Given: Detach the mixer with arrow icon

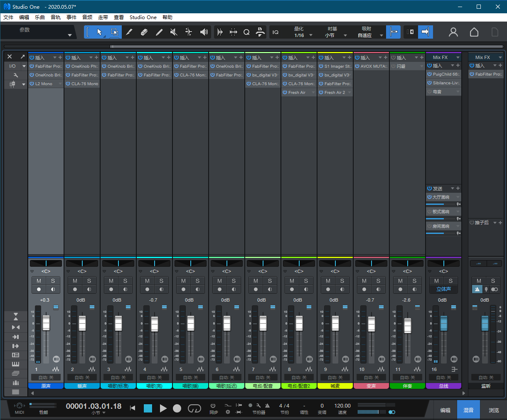Looking at the screenshot, I should tap(22, 56).
